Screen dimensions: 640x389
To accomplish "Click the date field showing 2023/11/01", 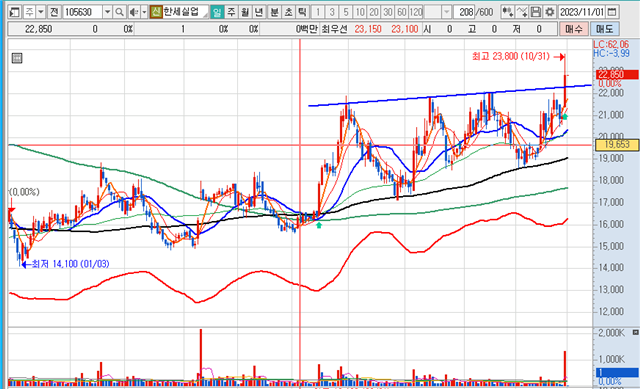I will 582,12.
